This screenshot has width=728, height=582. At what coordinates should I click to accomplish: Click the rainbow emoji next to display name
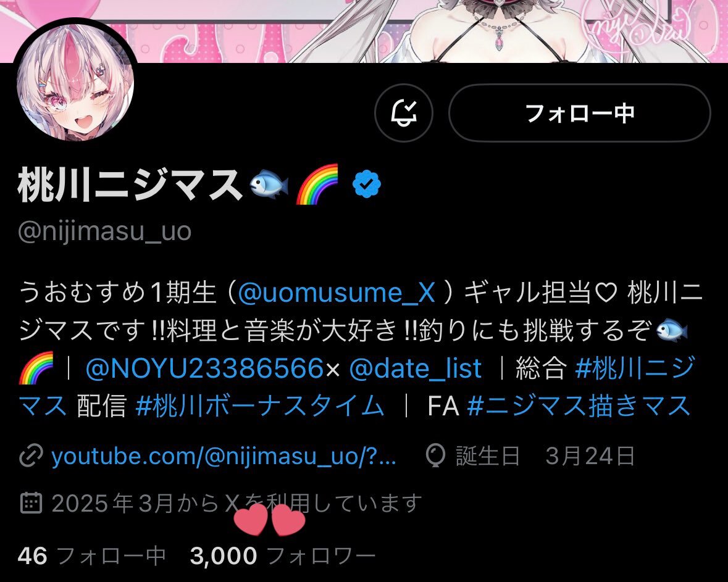[317, 185]
